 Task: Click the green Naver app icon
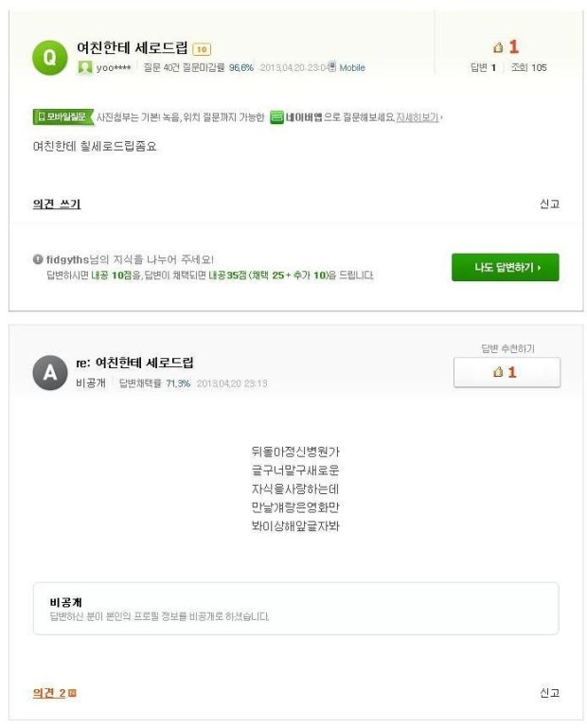[276, 117]
